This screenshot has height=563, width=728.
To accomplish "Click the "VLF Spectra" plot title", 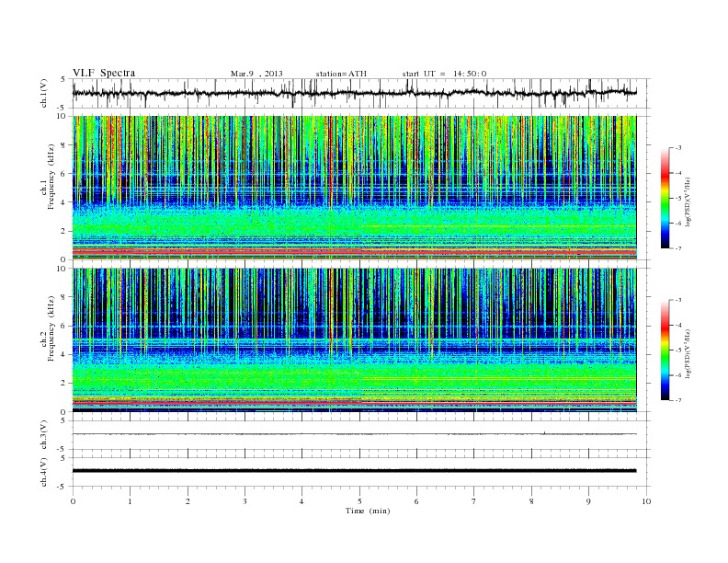I will (104, 73).
